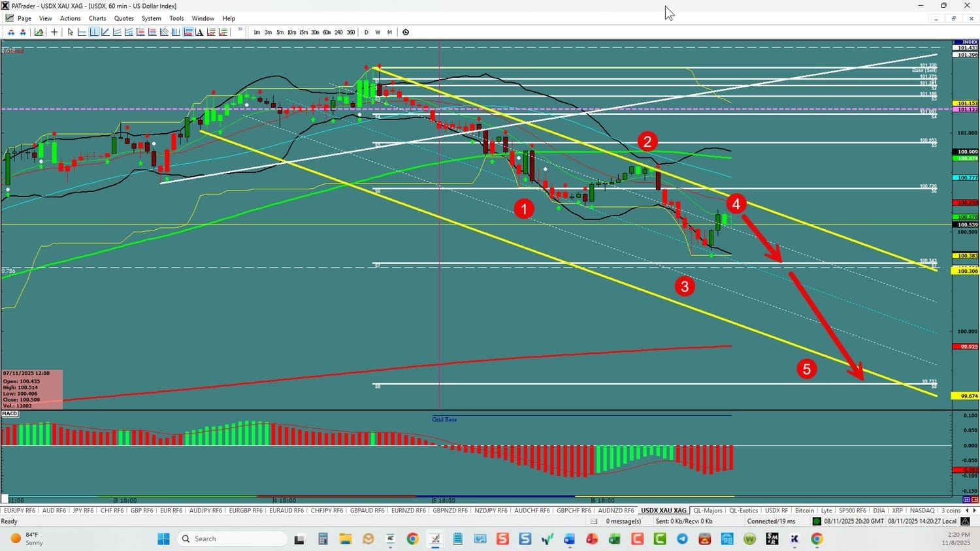980x551 pixels.
Task: Select the crosshair cursor tool
Action: click(x=54, y=32)
